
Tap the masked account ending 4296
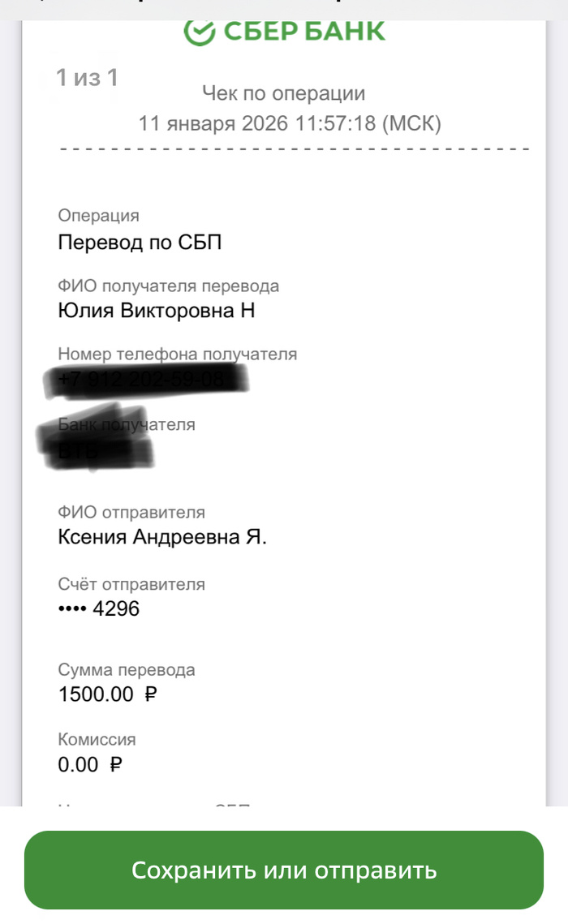99,608
